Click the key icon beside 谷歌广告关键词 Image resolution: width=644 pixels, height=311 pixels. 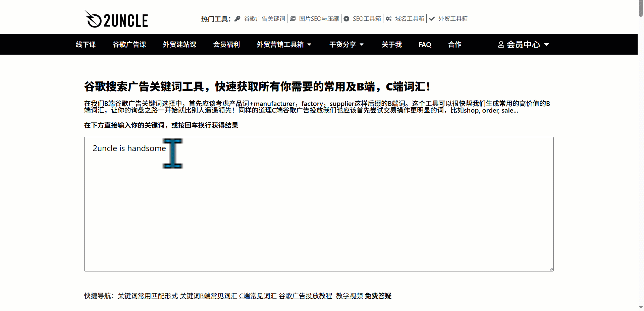(237, 19)
